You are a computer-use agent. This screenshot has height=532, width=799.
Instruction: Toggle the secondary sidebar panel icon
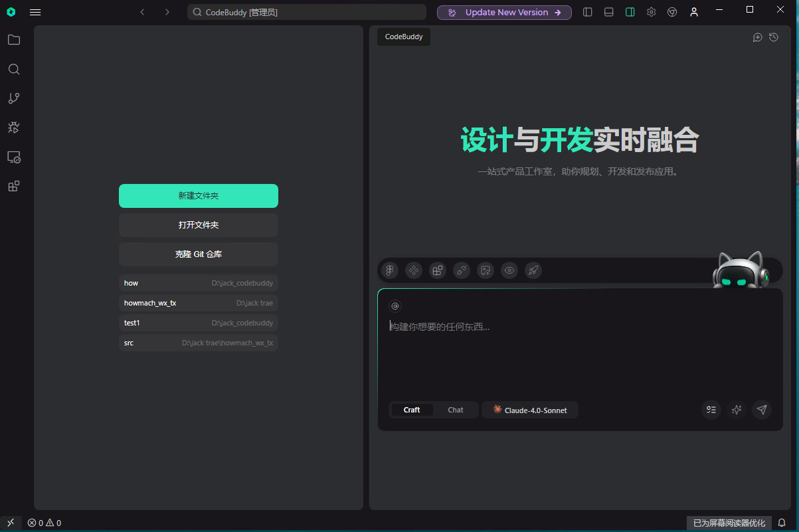[x=630, y=12]
